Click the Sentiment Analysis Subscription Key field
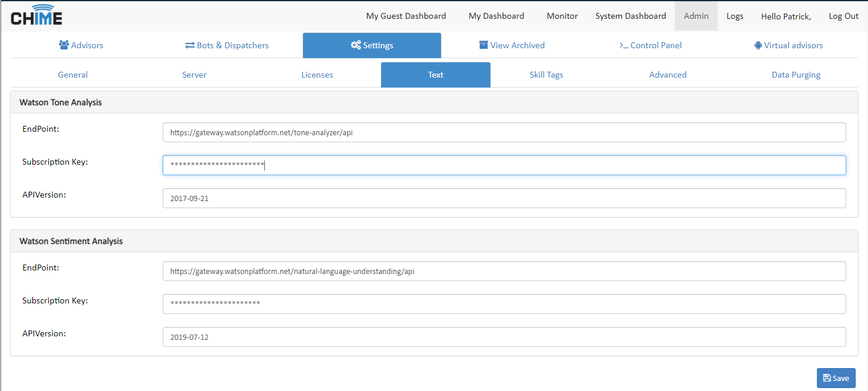 click(504, 304)
